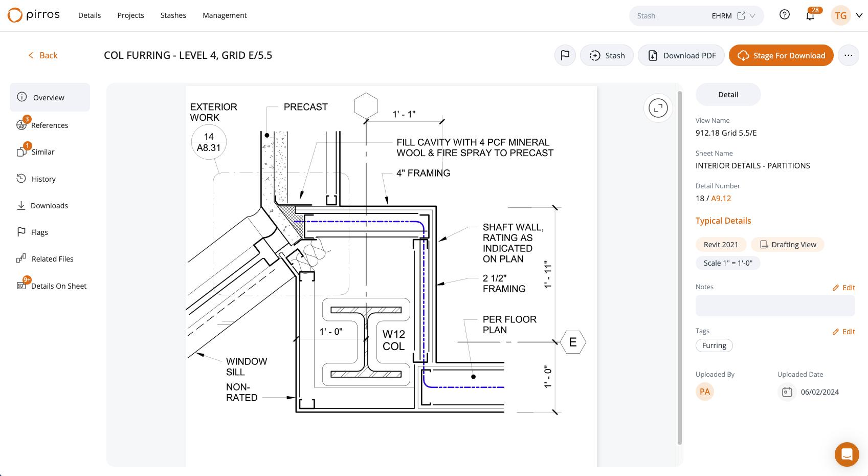This screenshot has height=476, width=868.
Task: Click the Drafting View chip
Action: (x=787, y=244)
